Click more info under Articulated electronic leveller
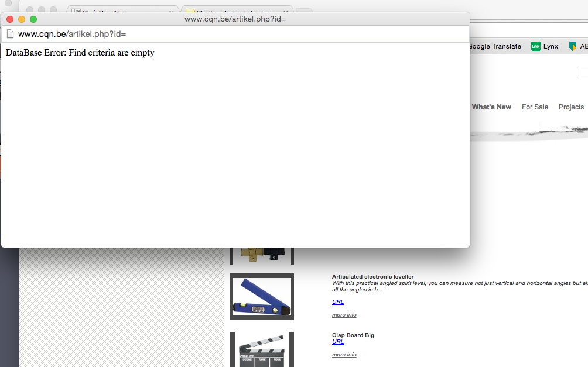Screen dimensions: 588x367 [x=344, y=315]
